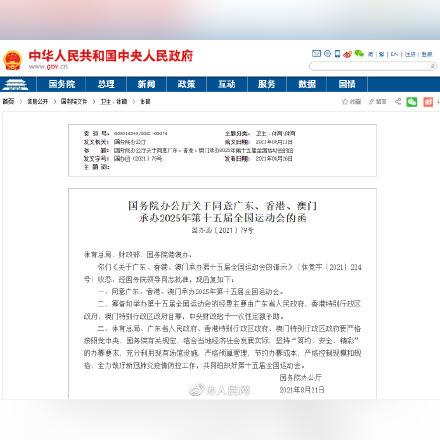Open the mail envelope icon in header
Viewport: 440px width, 440px height.
pyautogui.click(x=316, y=53)
